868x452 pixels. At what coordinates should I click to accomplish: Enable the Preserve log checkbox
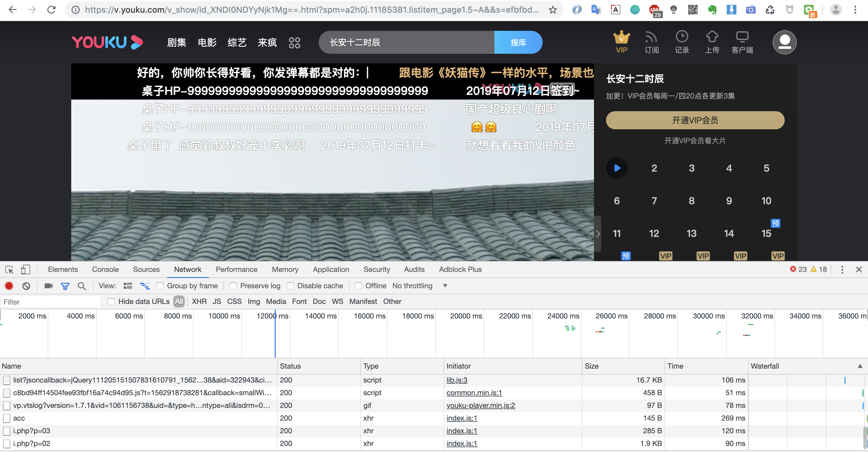233,286
